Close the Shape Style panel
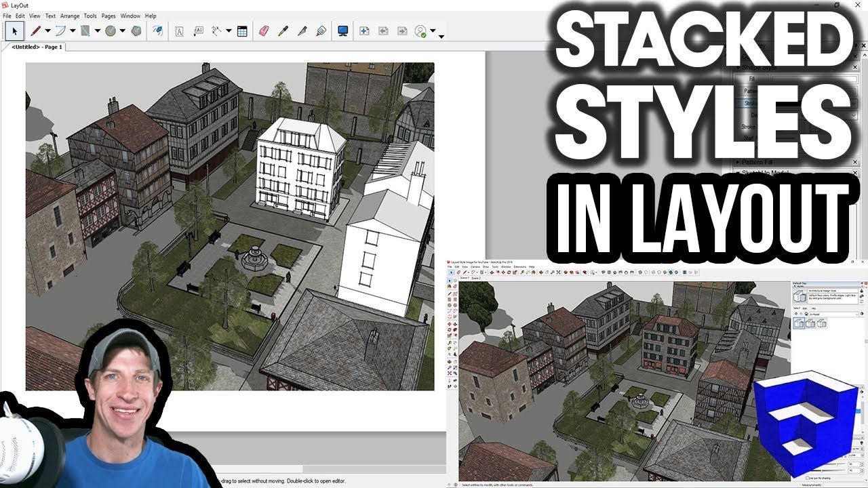Image resolution: width=868 pixels, height=488 pixels. 854,67
